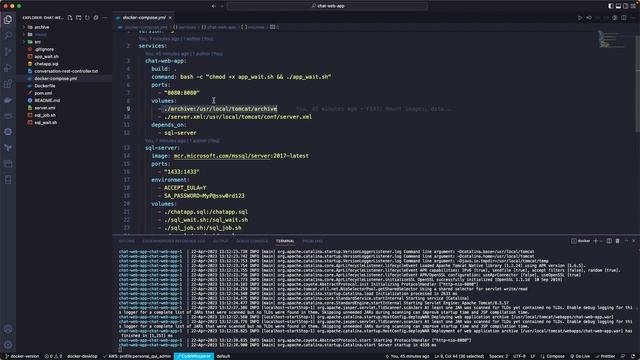
Task: Switch to the docker-compose.yml editor tab
Action: pyautogui.click(x=144, y=18)
